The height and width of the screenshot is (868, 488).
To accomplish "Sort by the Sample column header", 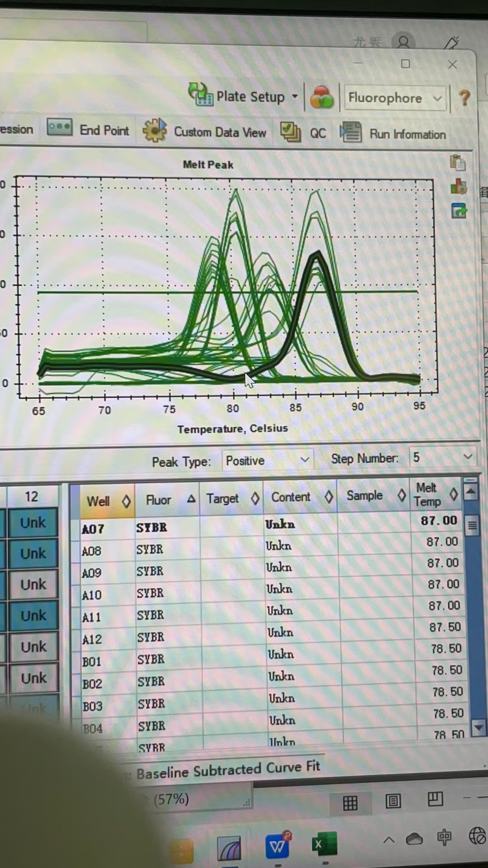I will (x=373, y=495).
